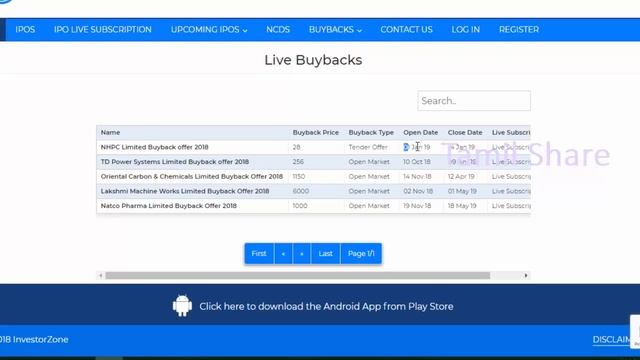Sort by Close Date column header
This screenshot has width=640, height=360.
[465, 133]
